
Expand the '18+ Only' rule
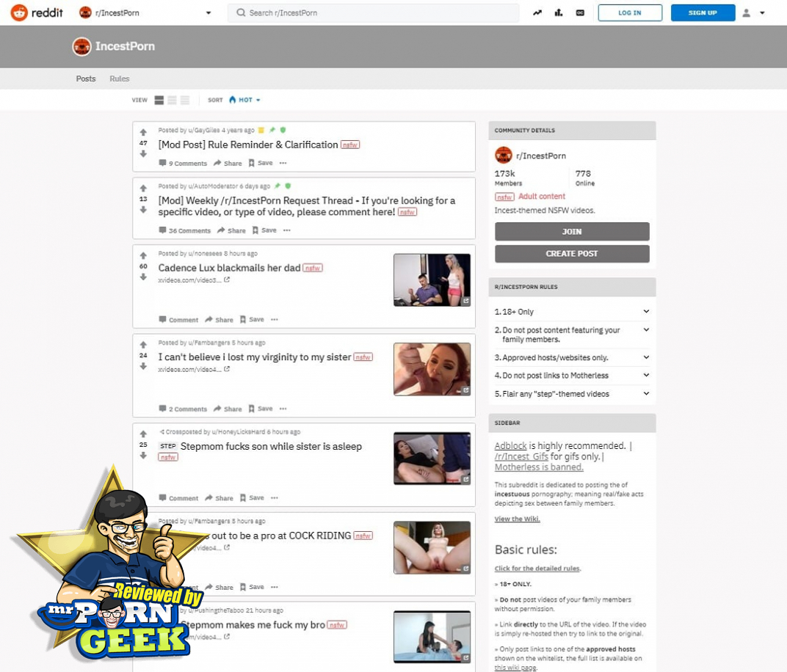coord(646,312)
